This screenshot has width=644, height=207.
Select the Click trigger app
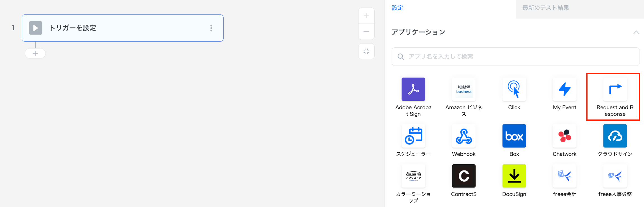click(x=514, y=89)
